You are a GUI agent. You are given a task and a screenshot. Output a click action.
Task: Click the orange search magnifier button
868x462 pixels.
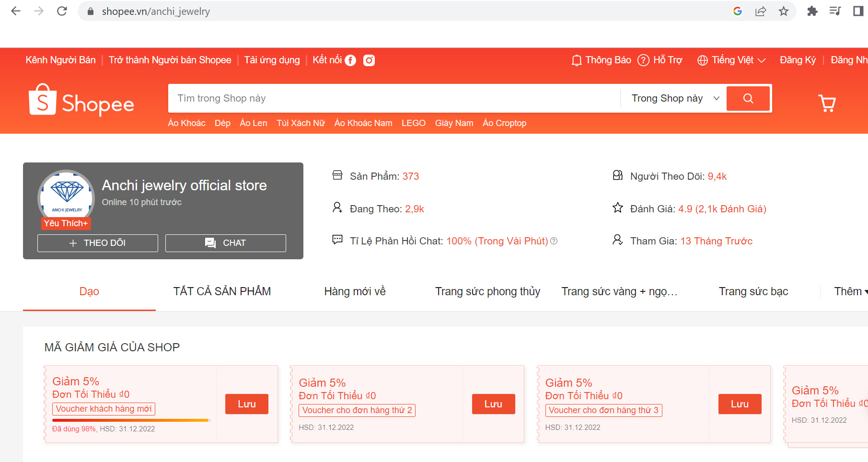748,99
